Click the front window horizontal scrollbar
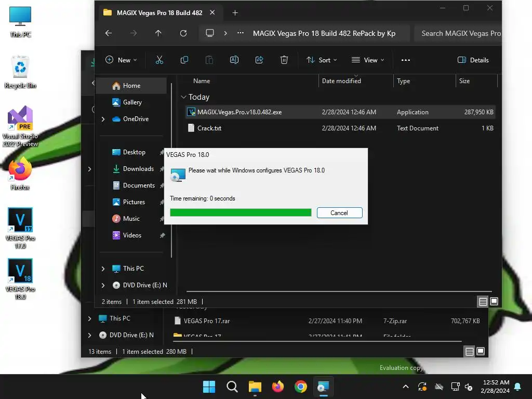532x399 pixels. pyautogui.click(x=339, y=291)
